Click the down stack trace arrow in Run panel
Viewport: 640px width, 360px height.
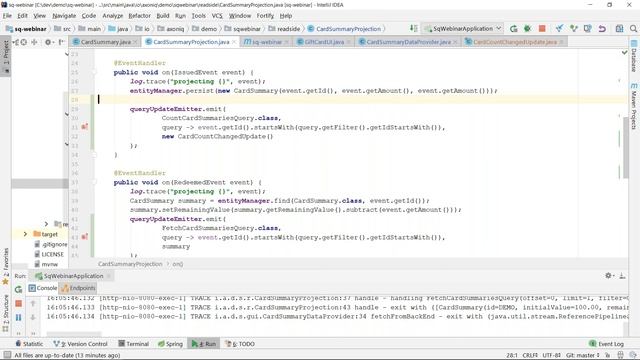point(33,317)
